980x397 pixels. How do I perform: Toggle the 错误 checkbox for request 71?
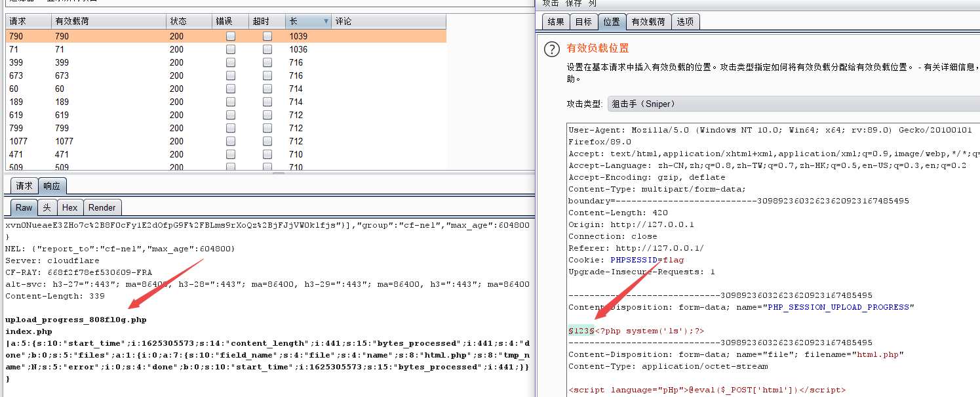[x=231, y=49]
